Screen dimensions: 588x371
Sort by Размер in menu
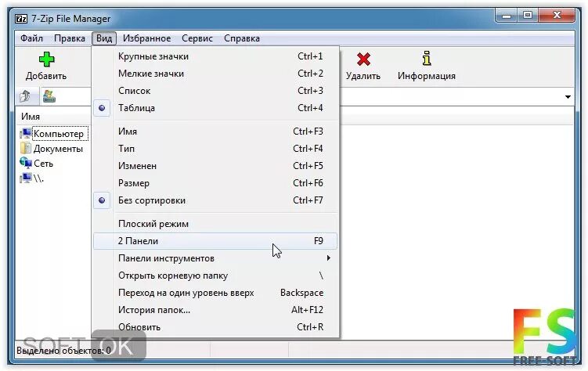pyautogui.click(x=215, y=183)
